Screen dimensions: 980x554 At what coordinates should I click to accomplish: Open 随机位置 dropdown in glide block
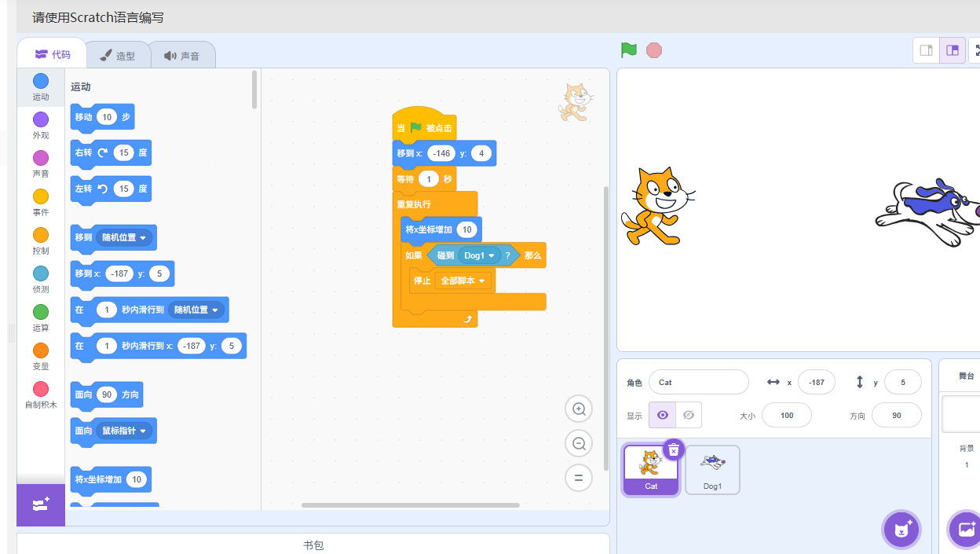[x=197, y=310]
